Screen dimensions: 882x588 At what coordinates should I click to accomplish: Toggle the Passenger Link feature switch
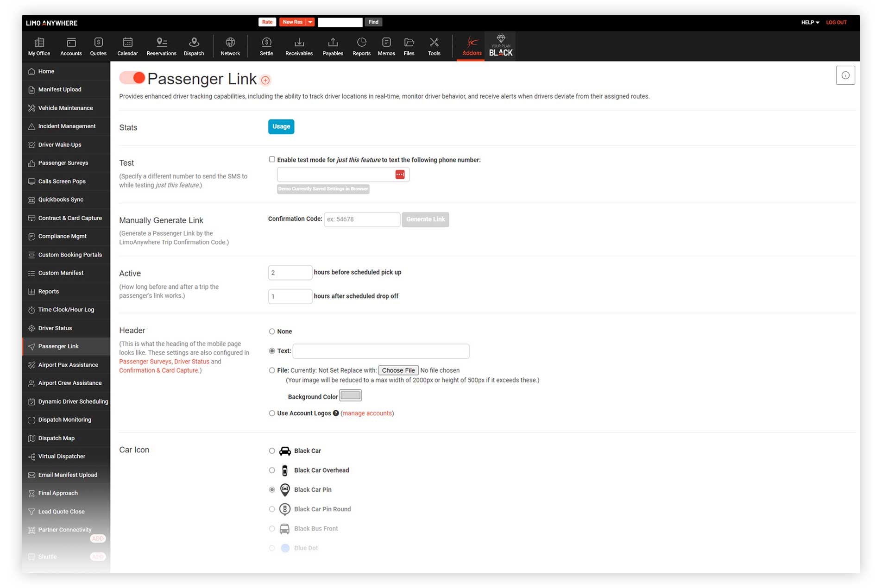point(132,78)
